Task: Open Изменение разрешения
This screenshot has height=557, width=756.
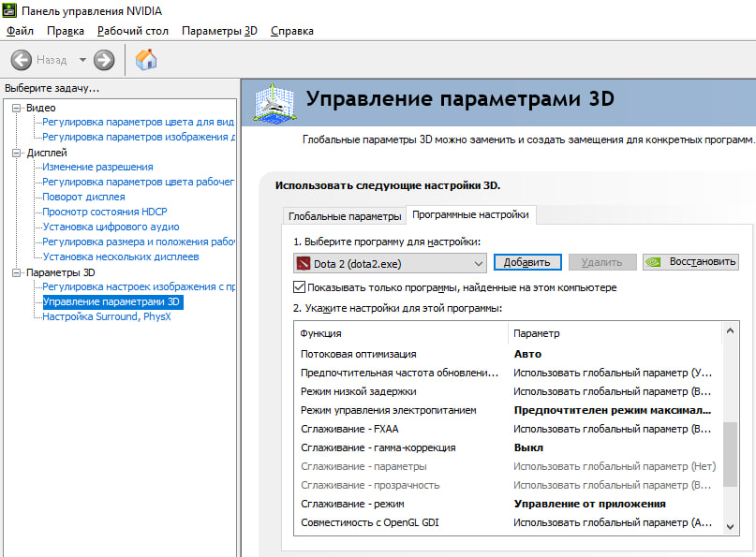Action: (97, 167)
